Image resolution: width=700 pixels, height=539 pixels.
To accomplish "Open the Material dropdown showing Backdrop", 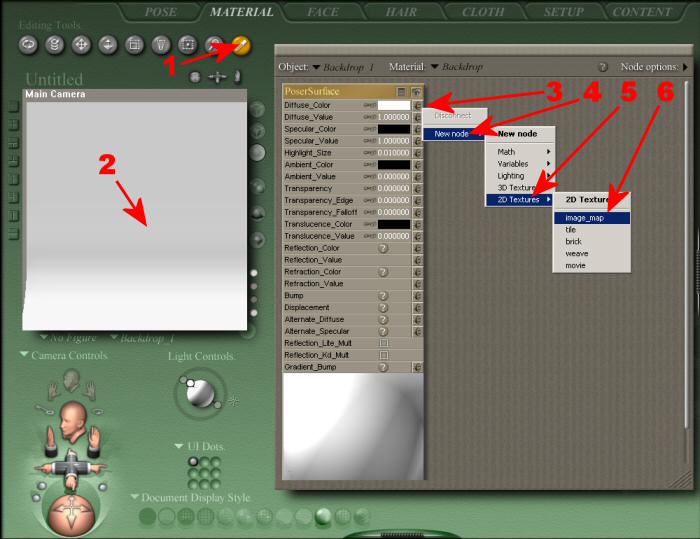I will click(x=457, y=67).
